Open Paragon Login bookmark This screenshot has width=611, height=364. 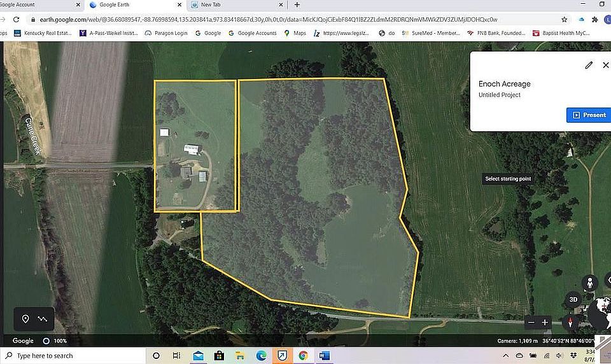pyautogui.click(x=166, y=33)
